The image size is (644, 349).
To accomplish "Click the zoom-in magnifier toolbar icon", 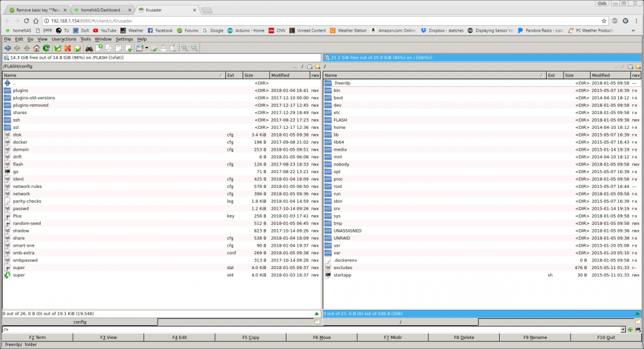I will (185, 48).
